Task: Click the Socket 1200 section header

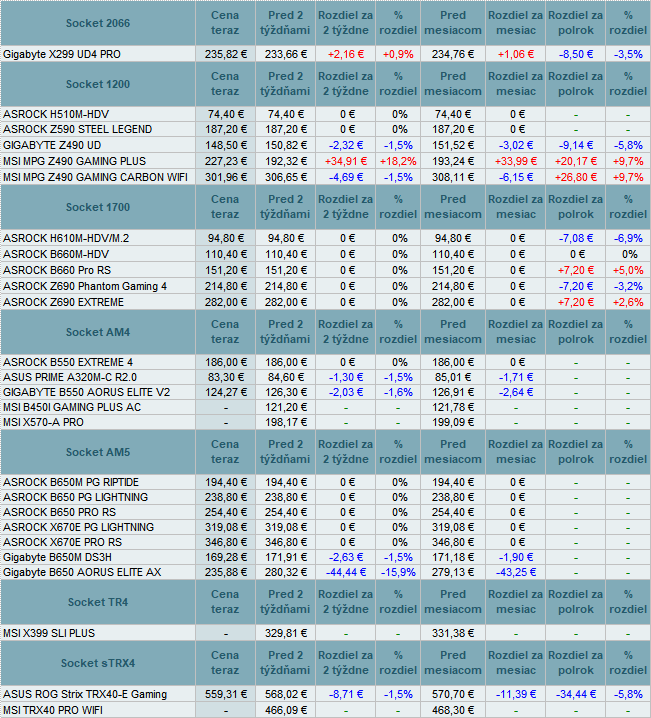Action: click(97, 84)
